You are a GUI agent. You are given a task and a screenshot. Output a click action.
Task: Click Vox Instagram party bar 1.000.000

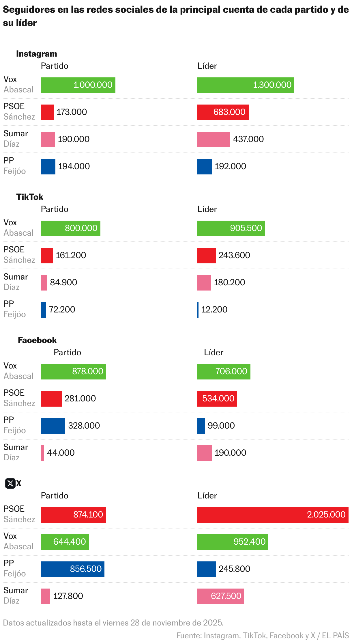point(78,85)
